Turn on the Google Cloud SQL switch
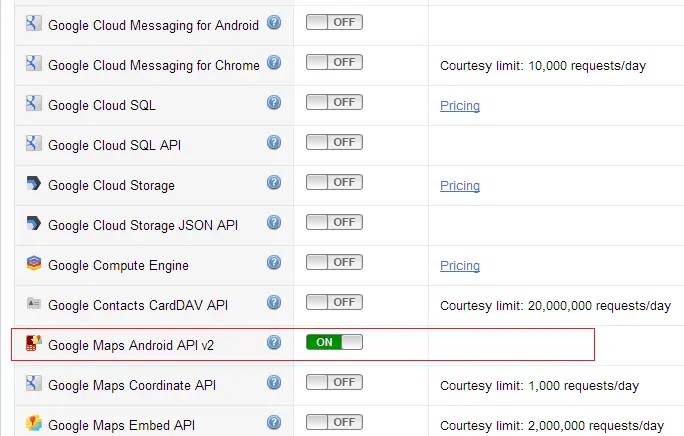 [x=334, y=102]
